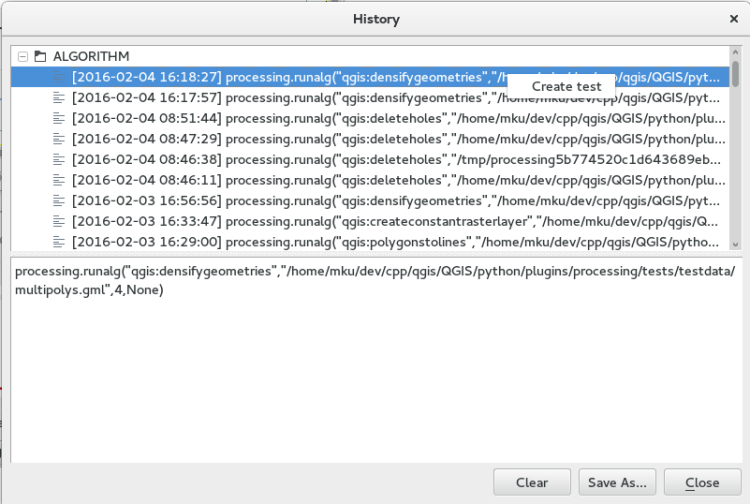
Task: Click the Clear button
Action: pyautogui.click(x=532, y=482)
